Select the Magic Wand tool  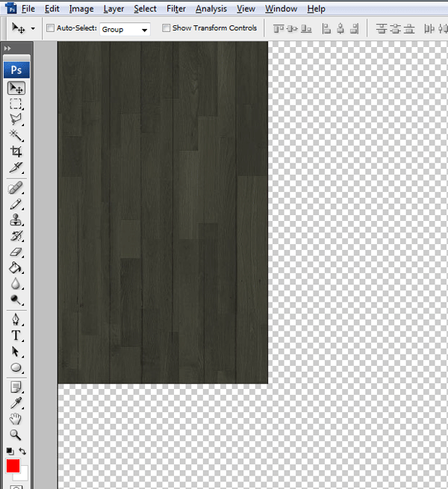click(x=16, y=135)
